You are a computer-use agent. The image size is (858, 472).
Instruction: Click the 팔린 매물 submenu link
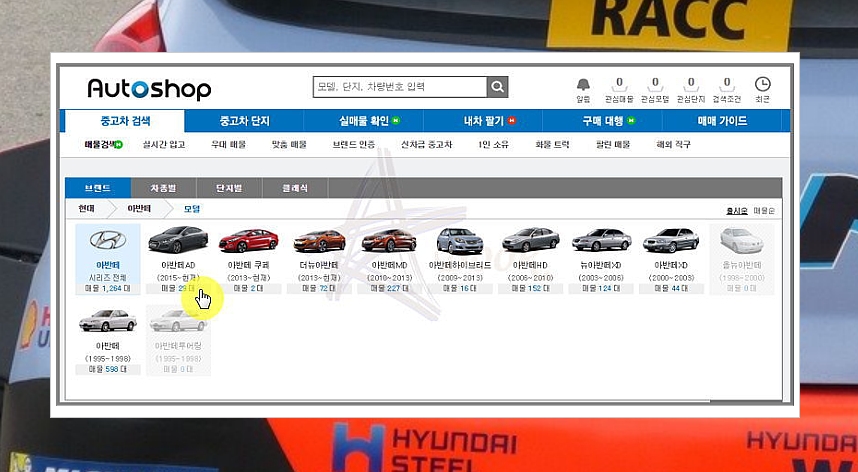pos(613,144)
